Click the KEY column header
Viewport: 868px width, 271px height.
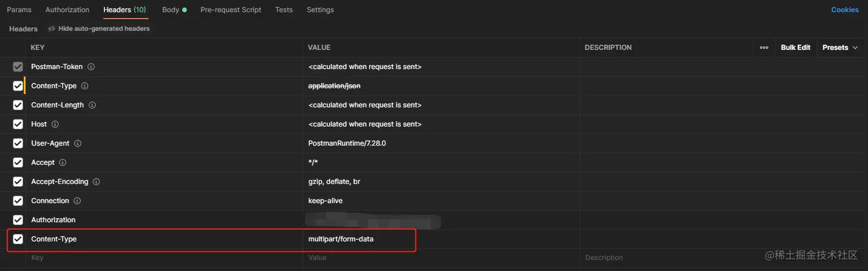pyautogui.click(x=37, y=48)
